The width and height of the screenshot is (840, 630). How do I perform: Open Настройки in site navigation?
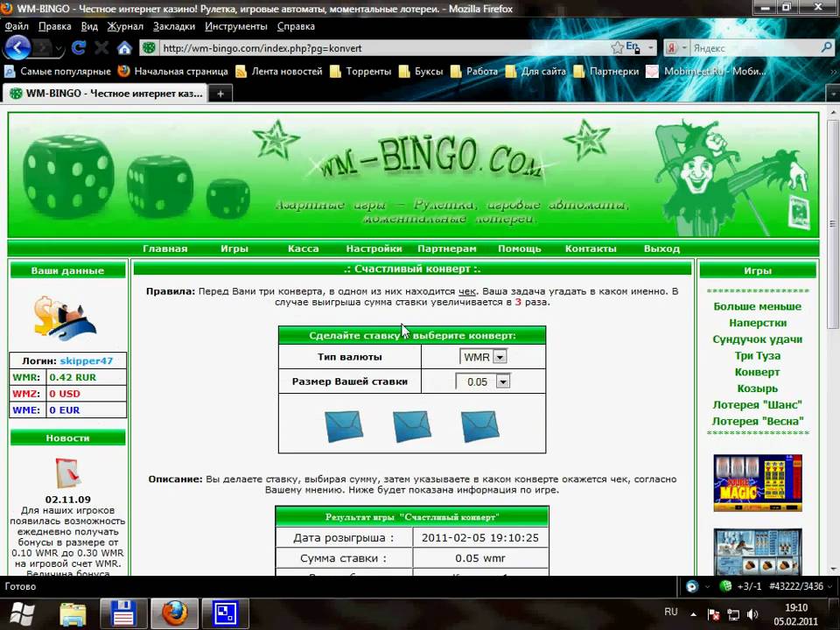click(x=374, y=248)
